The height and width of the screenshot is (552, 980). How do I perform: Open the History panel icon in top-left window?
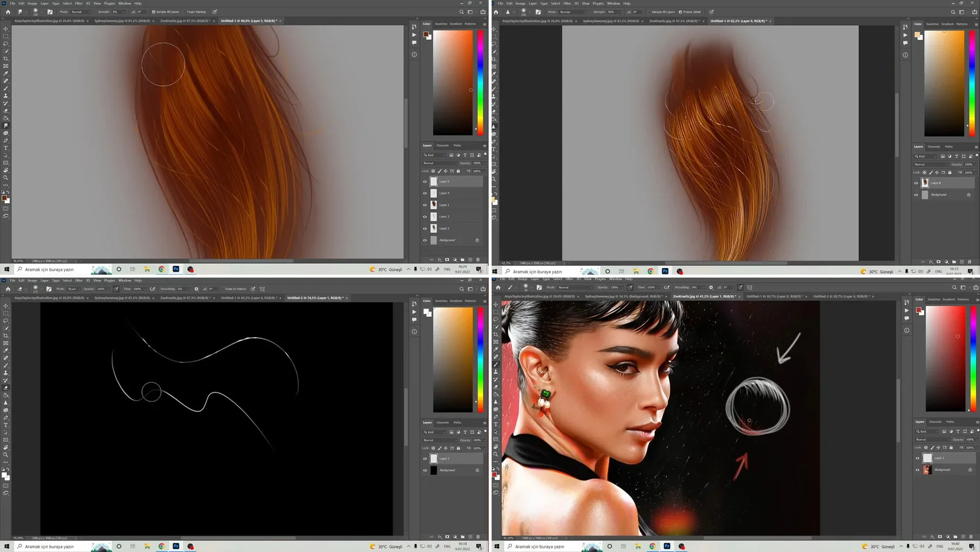(414, 27)
